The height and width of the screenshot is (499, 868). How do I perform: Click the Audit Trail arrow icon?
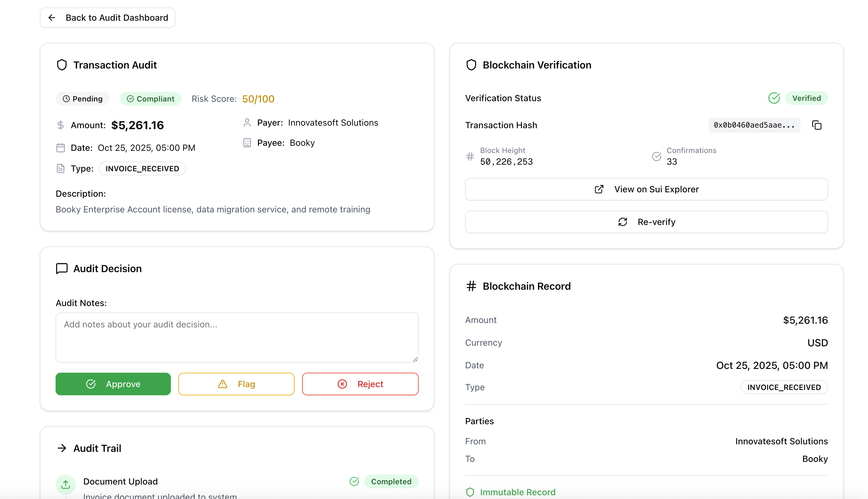[x=62, y=448]
